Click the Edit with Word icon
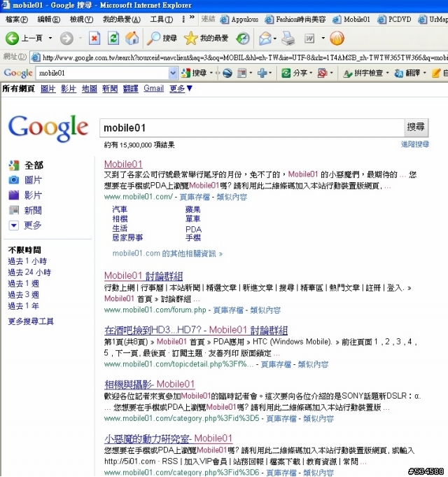 (x=309, y=39)
